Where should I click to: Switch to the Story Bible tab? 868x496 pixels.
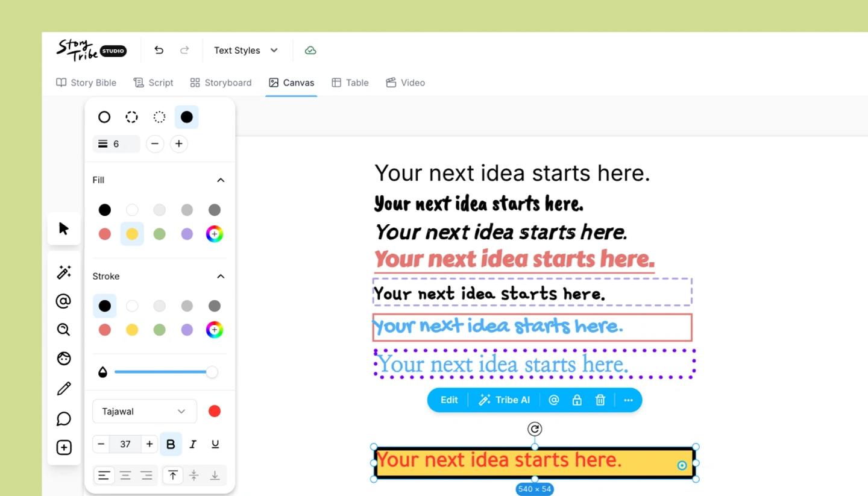(86, 83)
